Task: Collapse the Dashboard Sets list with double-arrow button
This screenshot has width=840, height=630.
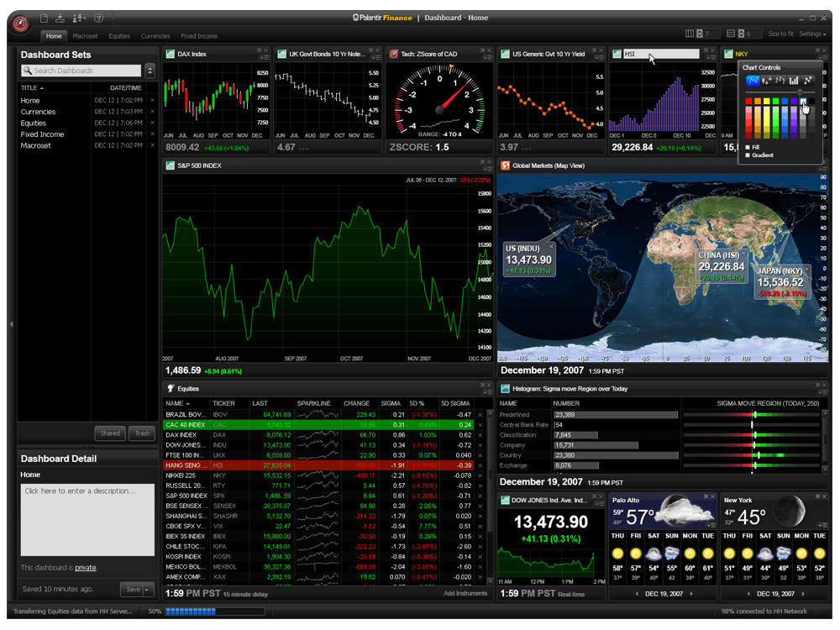Action: 150,71
